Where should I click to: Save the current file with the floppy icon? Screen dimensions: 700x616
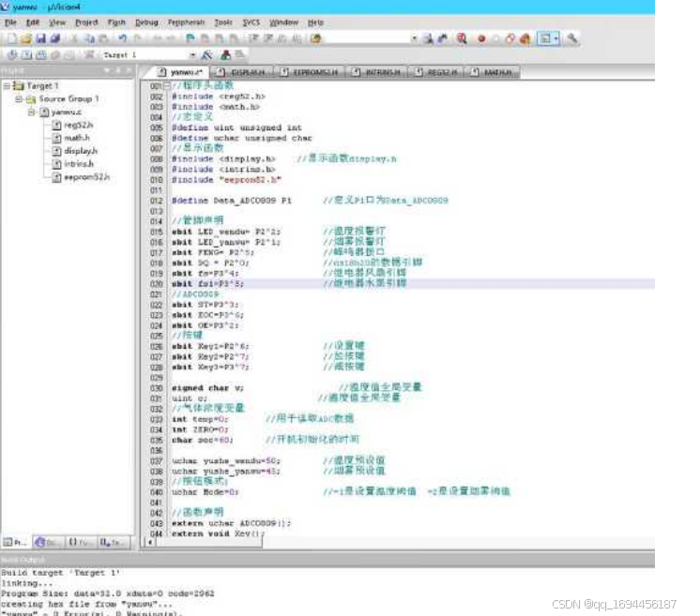40,38
